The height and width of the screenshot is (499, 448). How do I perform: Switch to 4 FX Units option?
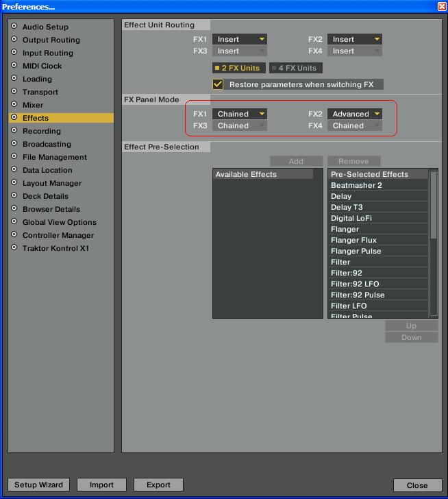[296, 68]
